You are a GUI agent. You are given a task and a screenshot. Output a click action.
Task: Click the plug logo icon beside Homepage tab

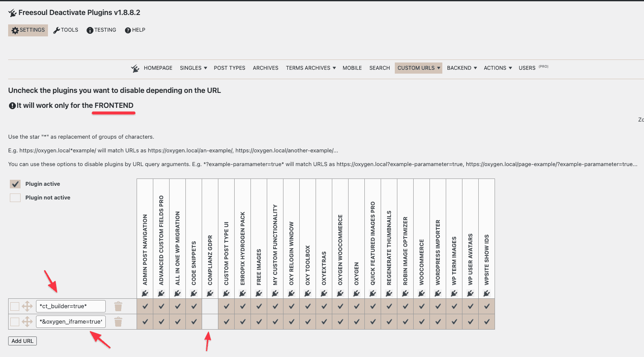[x=135, y=68]
